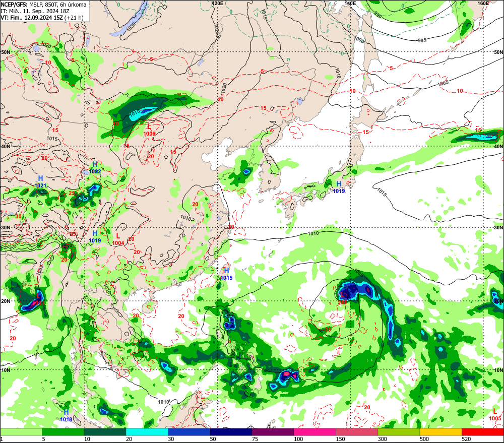This screenshot has height=443, width=504.
Task: Pick the navy 50–75 legend swatch
Action: pos(231,432)
